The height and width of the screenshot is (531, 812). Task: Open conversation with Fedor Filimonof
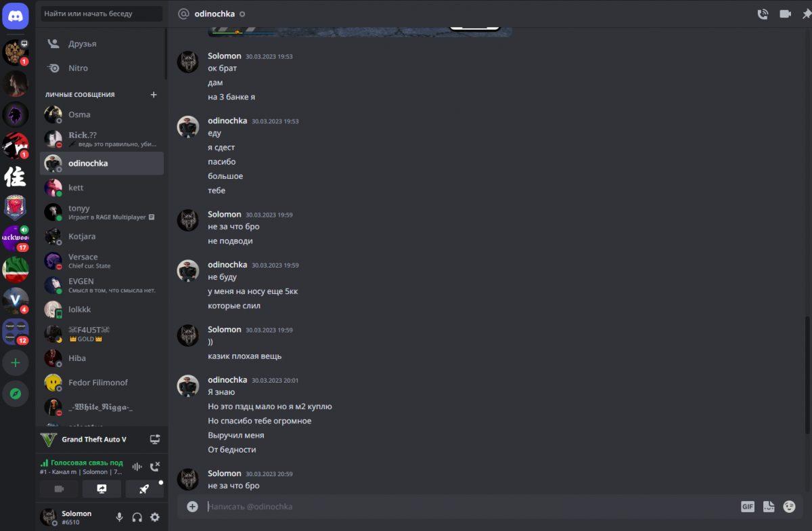click(x=101, y=383)
